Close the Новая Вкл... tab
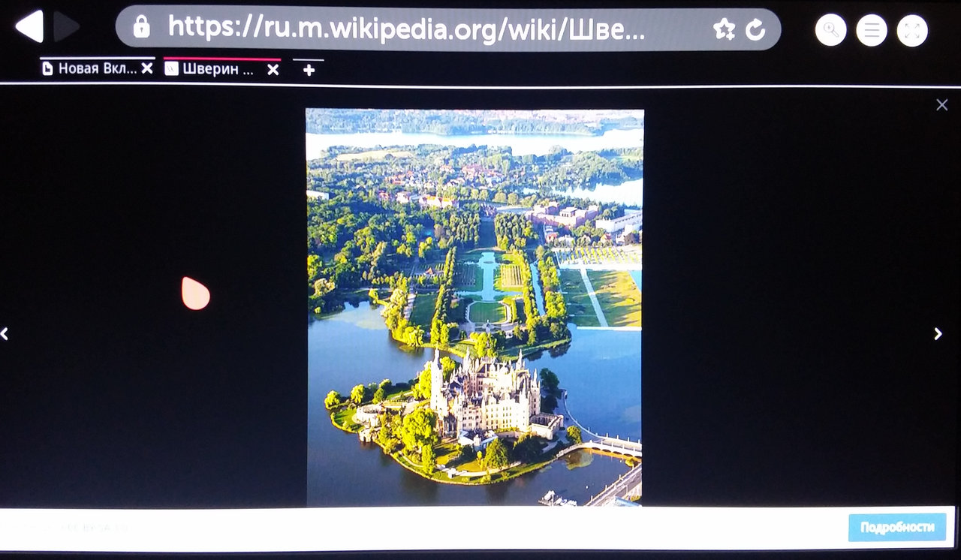The height and width of the screenshot is (560, 961). coord(147,69)
